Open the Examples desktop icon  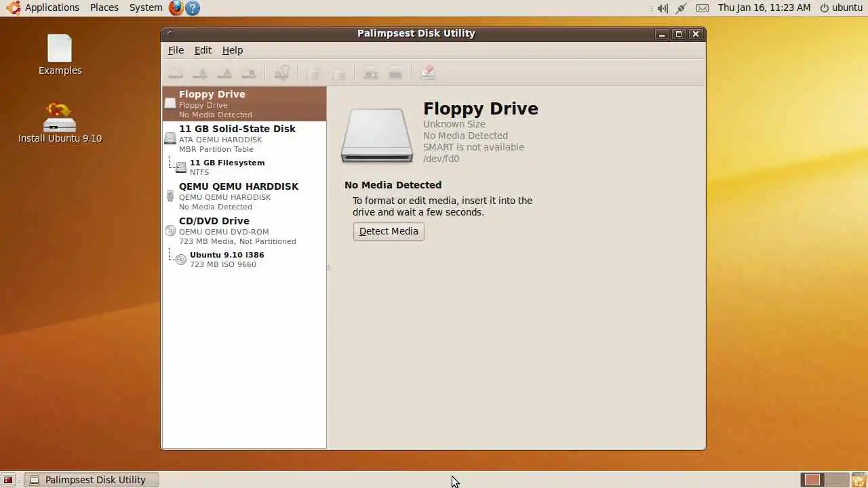(60, 55)
